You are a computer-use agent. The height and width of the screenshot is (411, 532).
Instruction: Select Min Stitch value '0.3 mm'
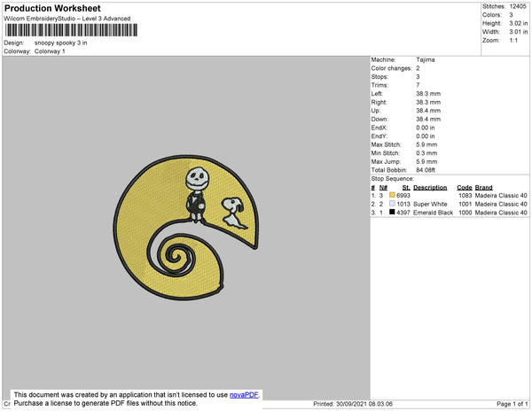click(426, 153)
